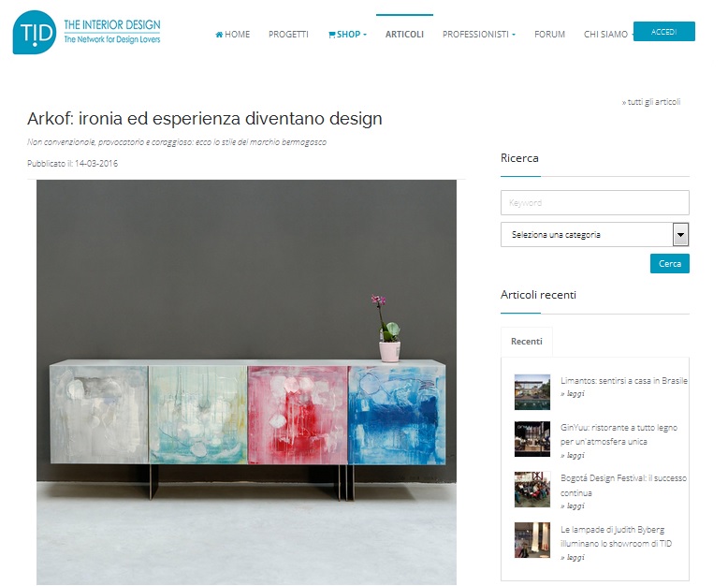Click the Cerca search button

(x=669, y=263)
